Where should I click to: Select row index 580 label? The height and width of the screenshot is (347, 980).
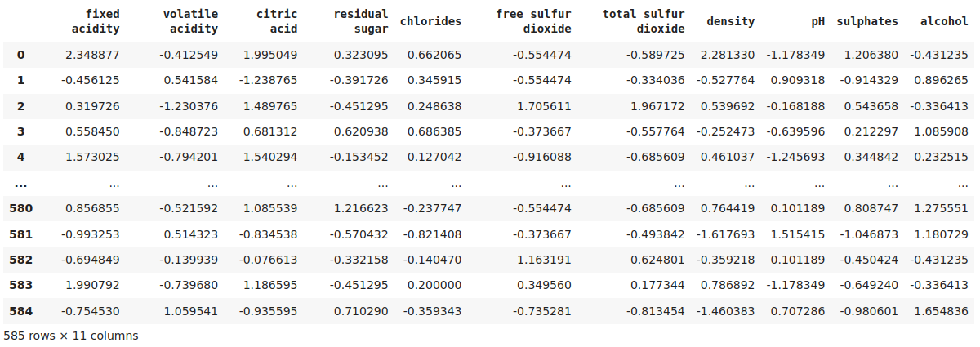point(21,208)
